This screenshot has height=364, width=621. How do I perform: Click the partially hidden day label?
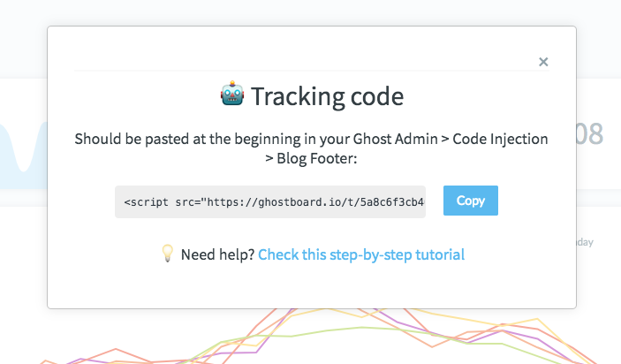pos(585,242)
